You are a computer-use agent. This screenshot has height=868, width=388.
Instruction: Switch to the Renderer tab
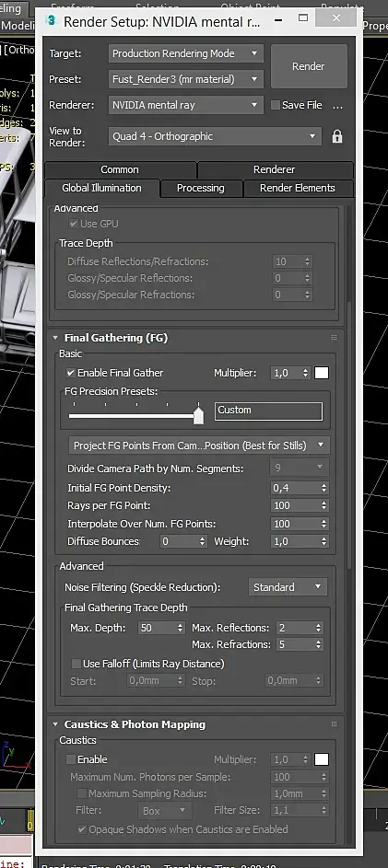tap(275, 169)
